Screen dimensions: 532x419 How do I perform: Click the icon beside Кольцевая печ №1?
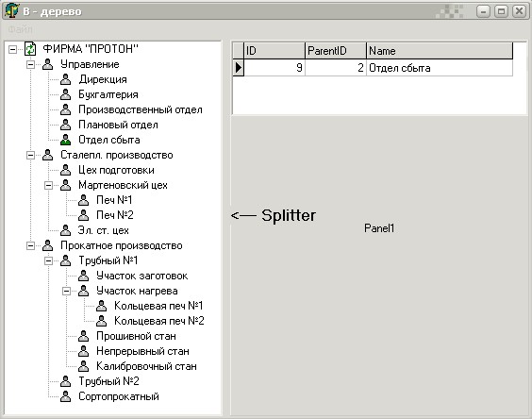pos(101,306)
